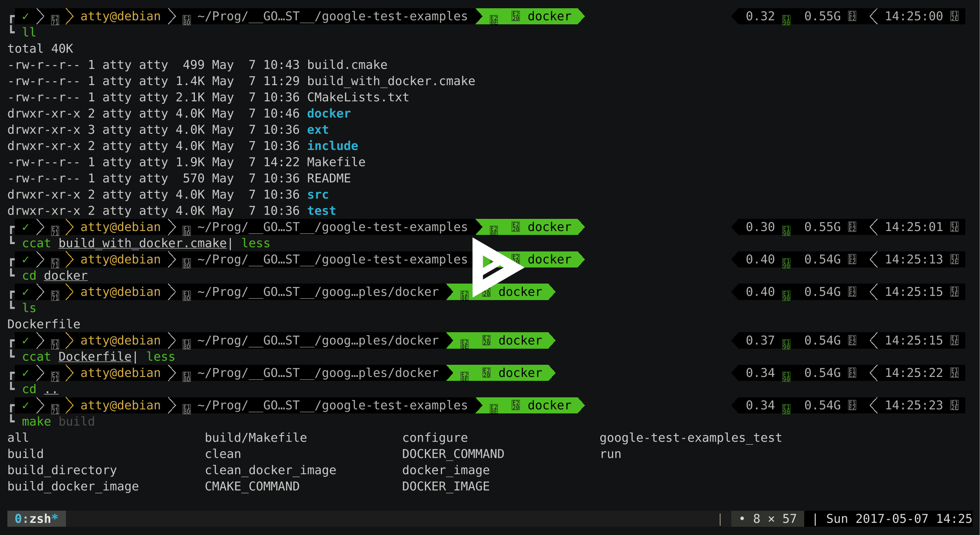Image resolution: width=980 pixels, height=535 pixels.
Task: Click underlined Dockerfile in ccat command
Action: (95, 357)
